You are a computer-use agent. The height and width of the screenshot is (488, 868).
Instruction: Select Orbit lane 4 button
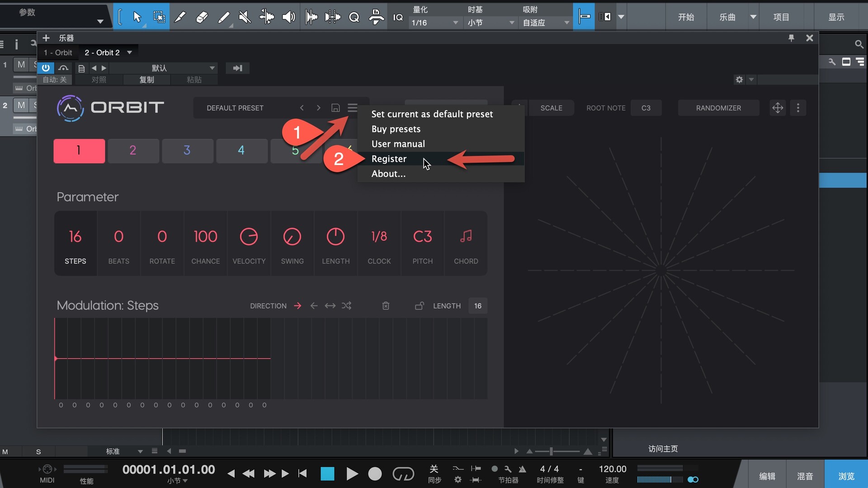[241, 150]
